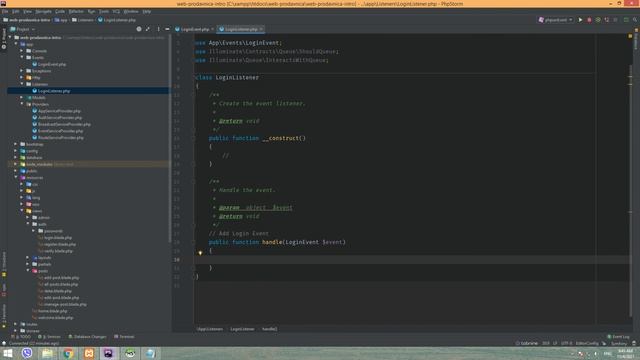Open project panel settings gear
The image size is (640, 360).
139,29
